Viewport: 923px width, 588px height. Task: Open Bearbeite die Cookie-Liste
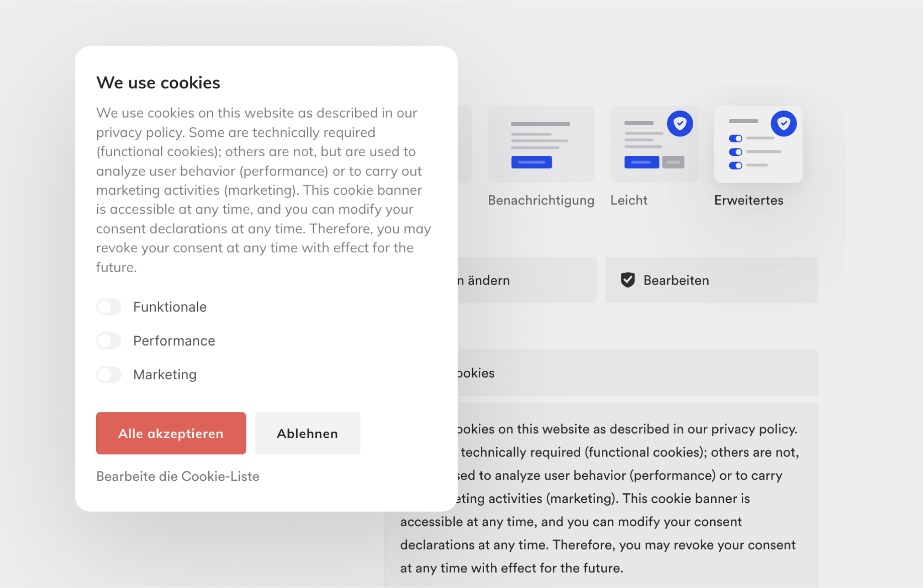tap(178, 476)
